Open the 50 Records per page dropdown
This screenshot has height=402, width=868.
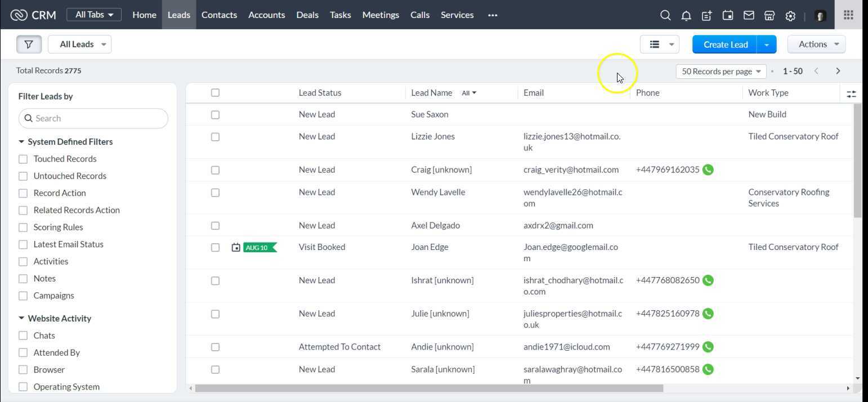pyautogui.click(x=721, y=72)
